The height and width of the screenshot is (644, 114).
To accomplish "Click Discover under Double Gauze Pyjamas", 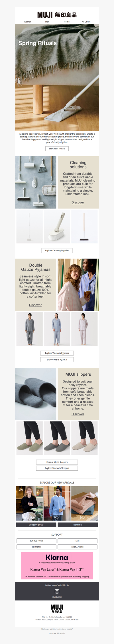I will pyautogui.click(x=35, y=305).
